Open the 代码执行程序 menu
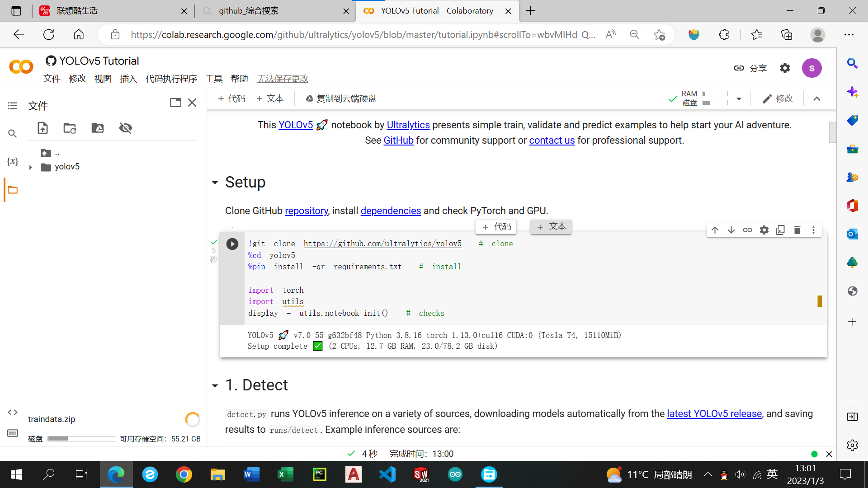 [x=171, y=79]
